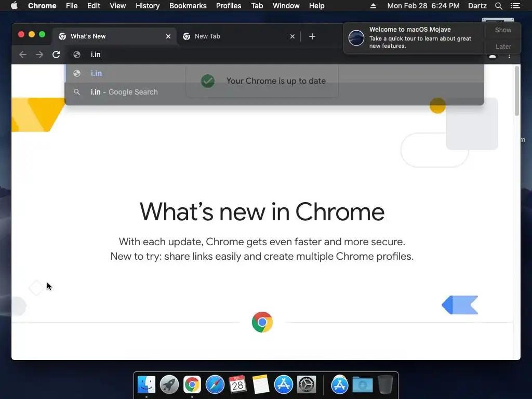Open Launchpad rocket in the dock
The image size is (532, 399).
click(x=169, y=384)
